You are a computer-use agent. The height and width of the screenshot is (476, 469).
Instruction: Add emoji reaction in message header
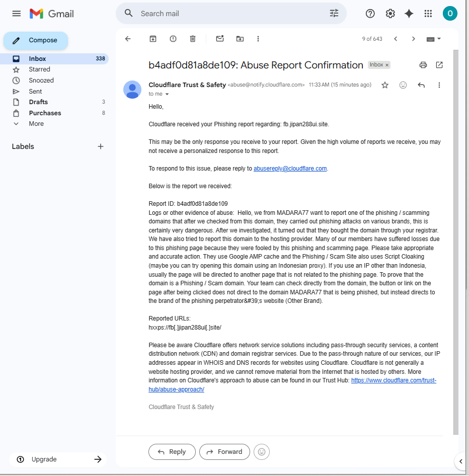tap(403, 85)
